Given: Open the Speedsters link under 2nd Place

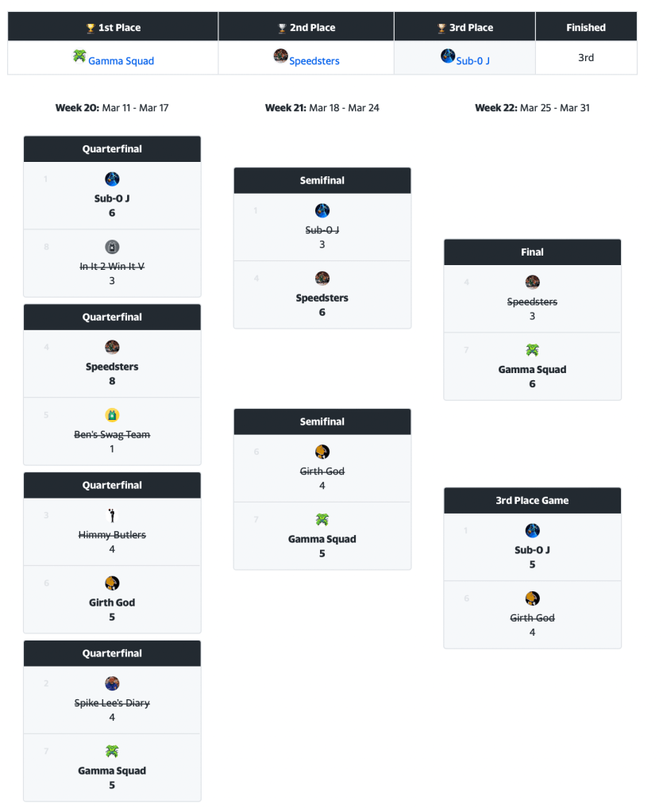Looking at the screenshot, I should click(314, 61).
